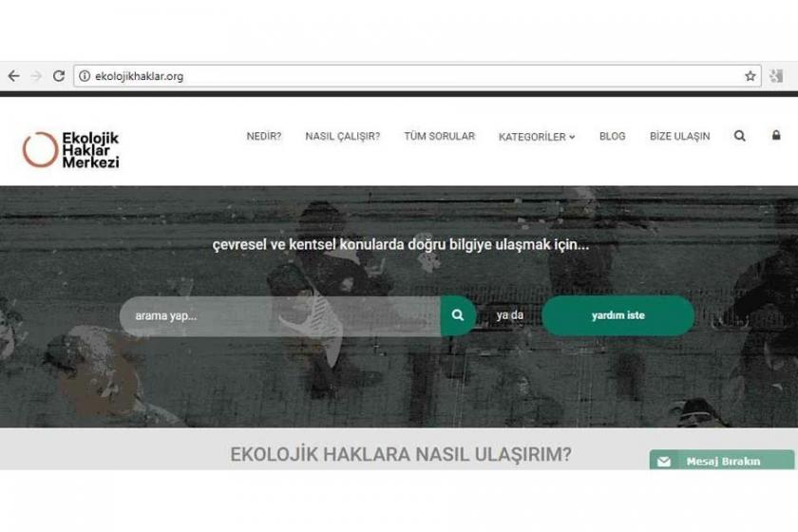Reload the page with refresh icon
798x532 pixels.
pyautogui.click(x=59, y=76)
